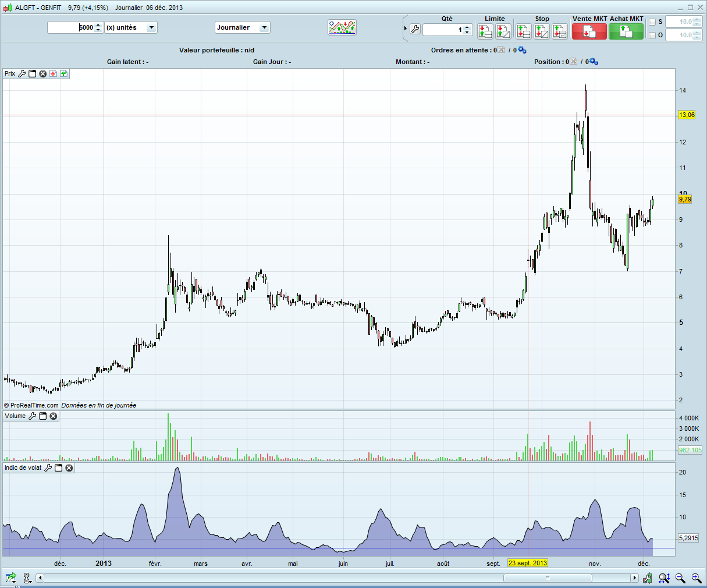Screen dimensions: 707x588
Task: Click the horizontal chart scrollbar thumb
Action: point(547,578)
